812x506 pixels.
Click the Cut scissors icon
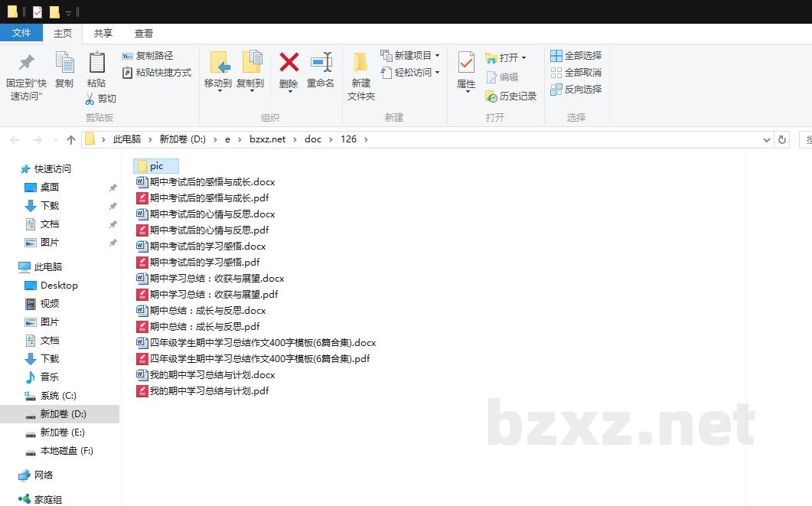coord(90,99)
